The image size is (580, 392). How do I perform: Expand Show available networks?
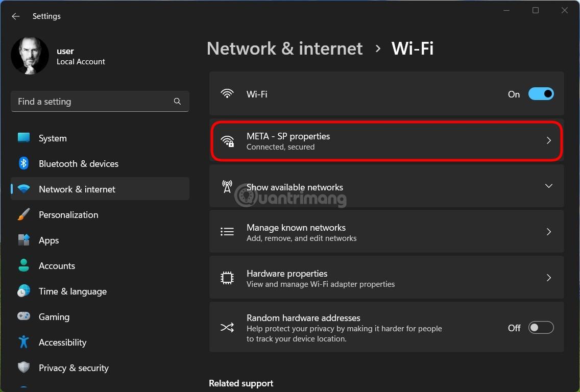pyautogui.click(x=386, y=186)
